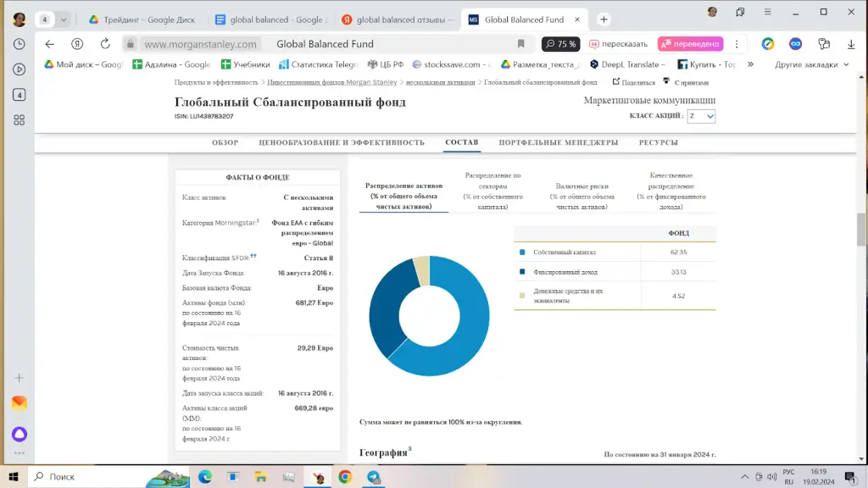The width and height of the screenshot is (868, 488).
Task: Open tab count sidebar icon
Action: (19, 95)
